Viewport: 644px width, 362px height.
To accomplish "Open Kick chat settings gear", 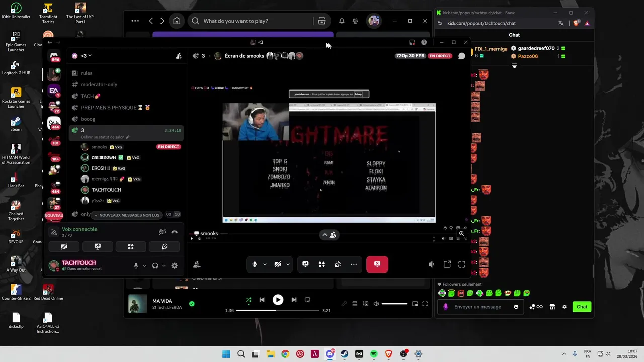I will tap(565, 307).
